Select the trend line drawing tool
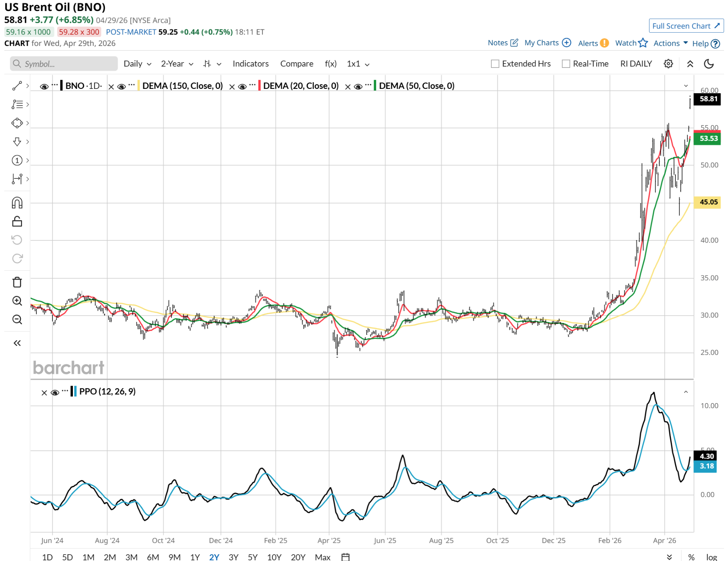The image size is (728, 561). point(17,86)
